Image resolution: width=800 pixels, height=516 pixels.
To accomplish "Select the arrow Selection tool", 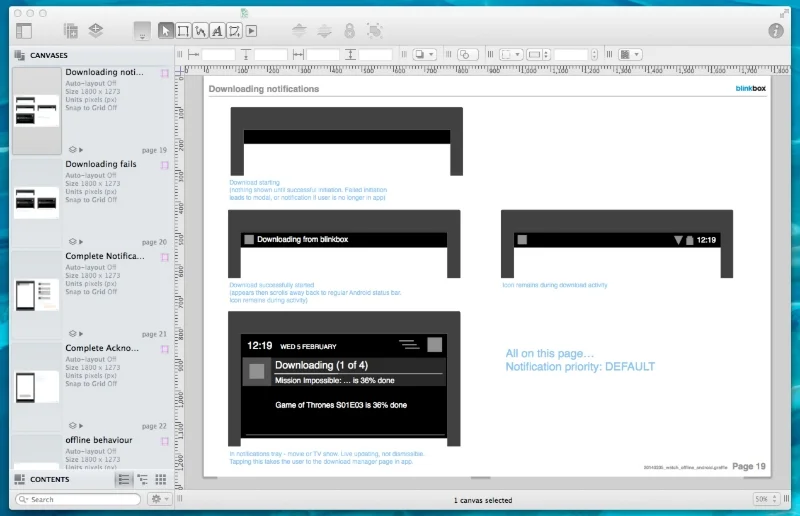I will [165, 31].
